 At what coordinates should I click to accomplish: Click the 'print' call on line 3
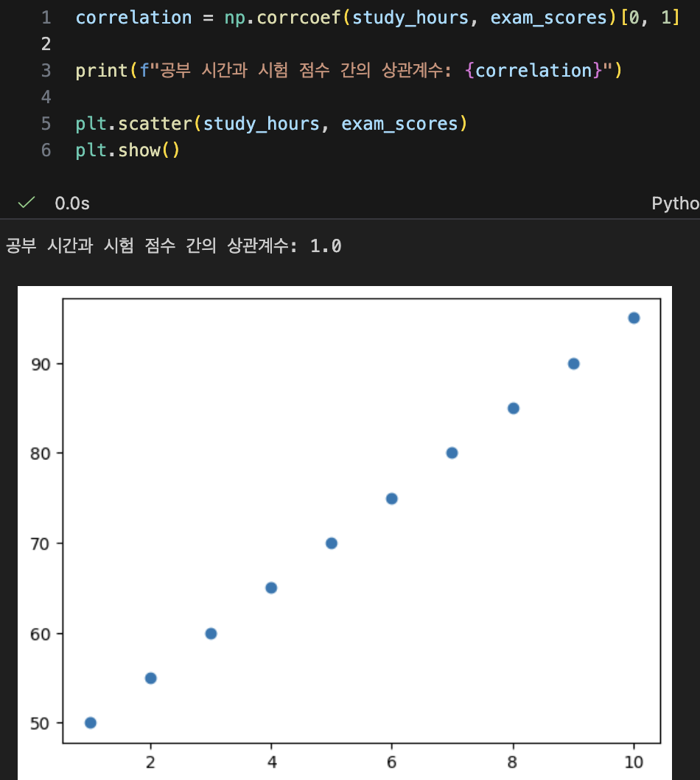coord(102,71)
